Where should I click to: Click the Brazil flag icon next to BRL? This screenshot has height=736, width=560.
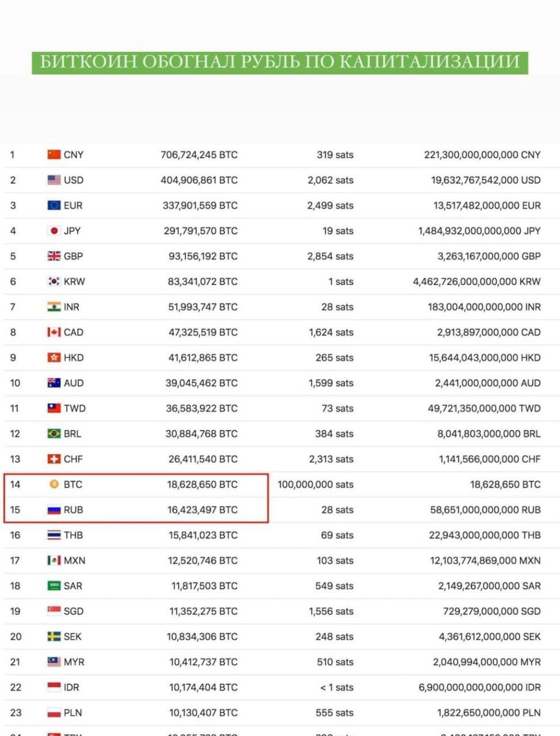click(54, 433)
